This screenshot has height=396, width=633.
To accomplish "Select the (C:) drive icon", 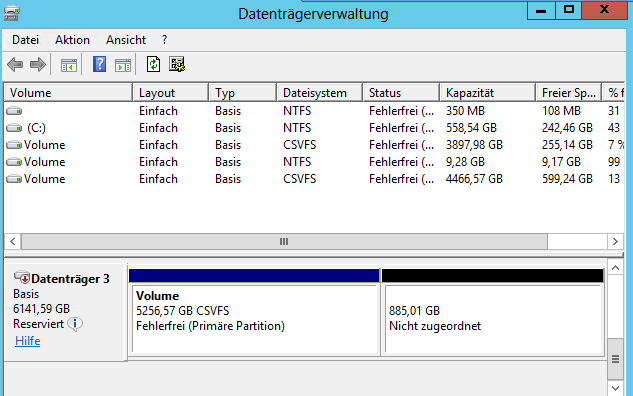I will pos(14,128).
